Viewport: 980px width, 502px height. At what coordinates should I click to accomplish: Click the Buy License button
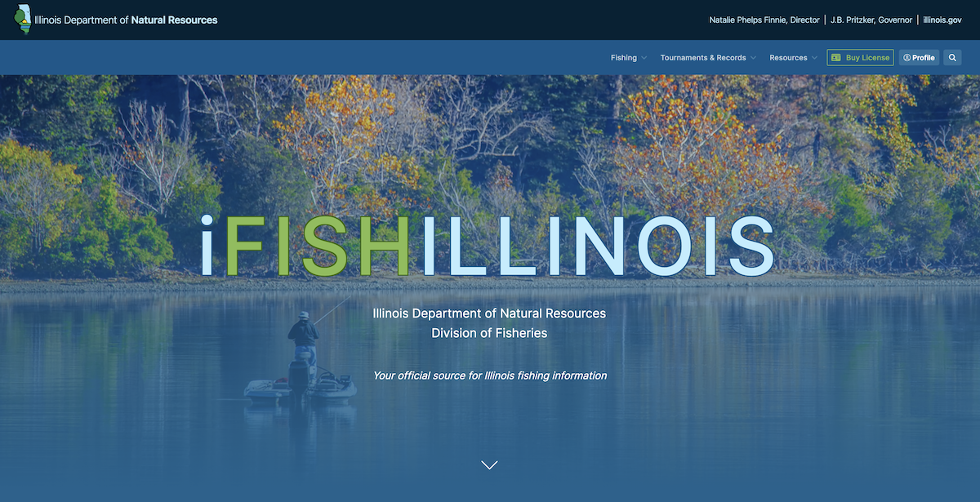tap(860, 57)
